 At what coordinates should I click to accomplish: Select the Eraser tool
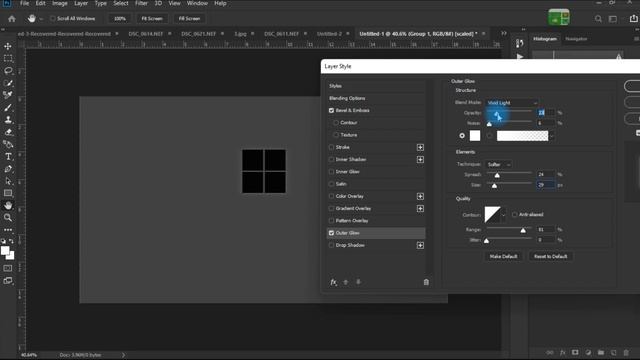coord(8,132)
